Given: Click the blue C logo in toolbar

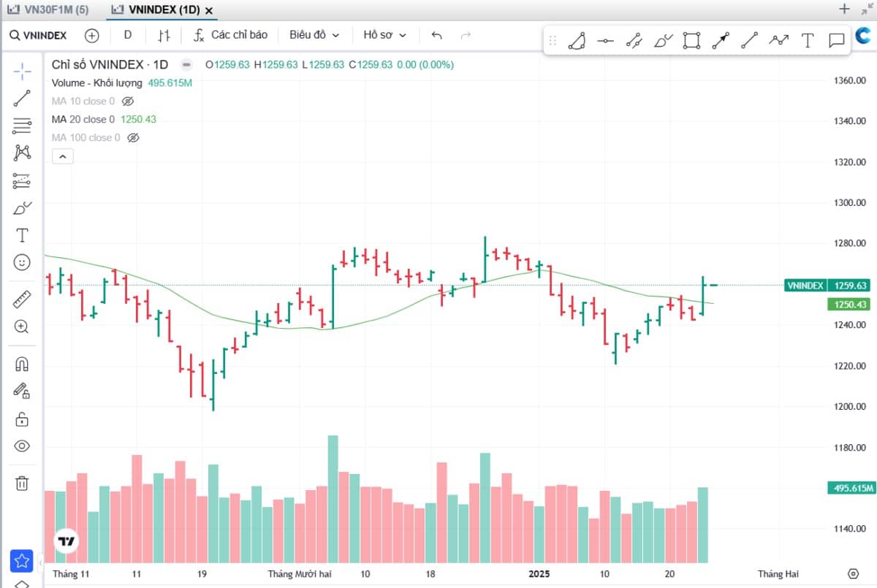Looking at the screenshot, I should [x=862, y=35].
